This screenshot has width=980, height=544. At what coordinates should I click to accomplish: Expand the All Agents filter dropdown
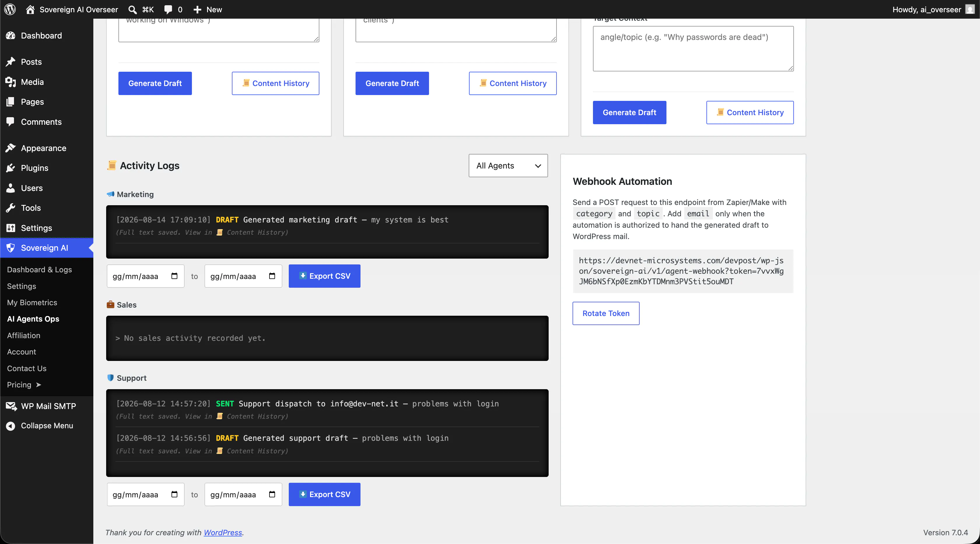click(508, 166)
